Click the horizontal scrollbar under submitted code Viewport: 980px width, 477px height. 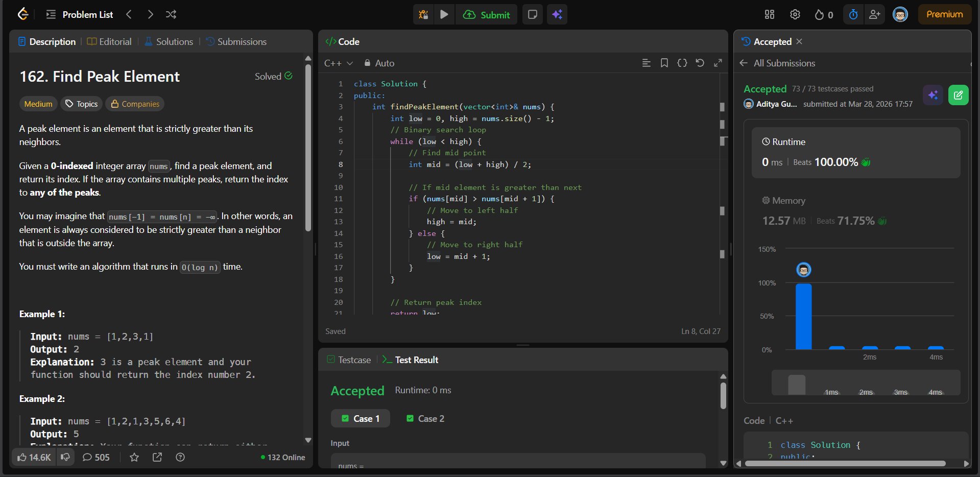845,464
